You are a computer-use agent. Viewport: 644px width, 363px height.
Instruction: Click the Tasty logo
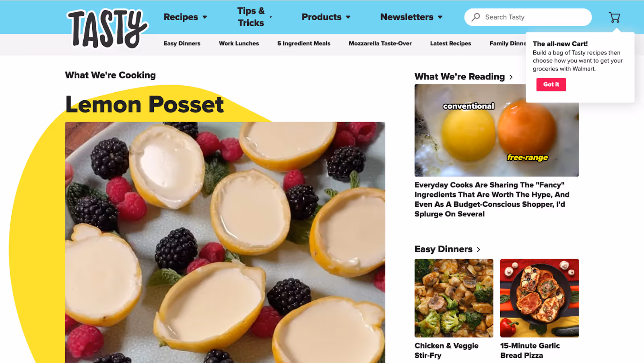108,29
